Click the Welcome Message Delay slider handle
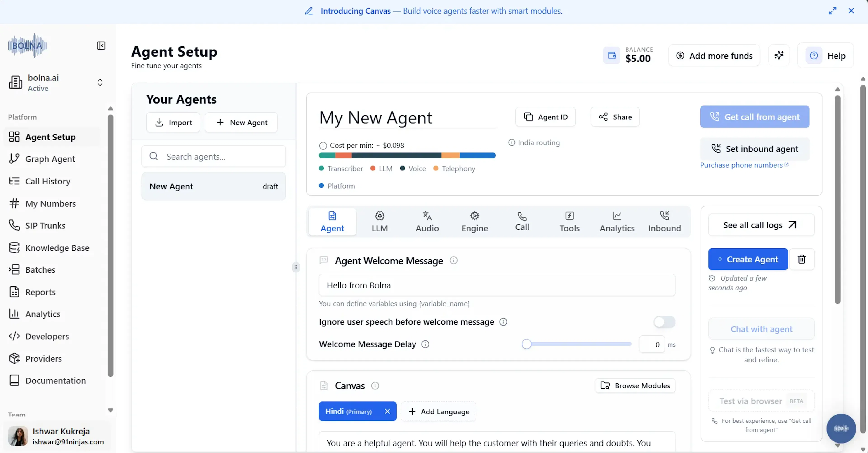This screenshot has width=868, height=453. click(x=527, y=344)
